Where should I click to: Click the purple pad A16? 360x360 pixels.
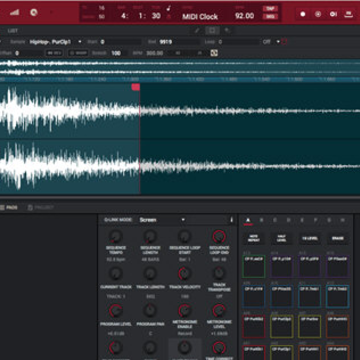[338, 266]
